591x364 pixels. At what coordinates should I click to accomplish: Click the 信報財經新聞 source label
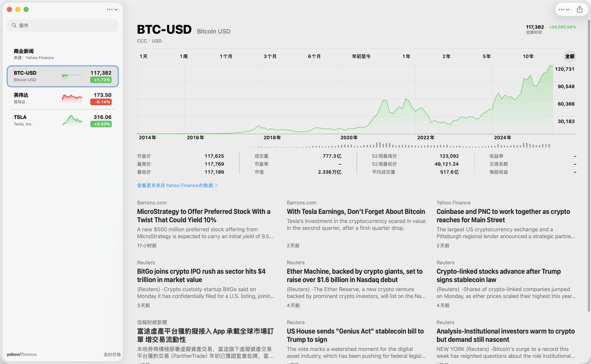pos(152,322)
